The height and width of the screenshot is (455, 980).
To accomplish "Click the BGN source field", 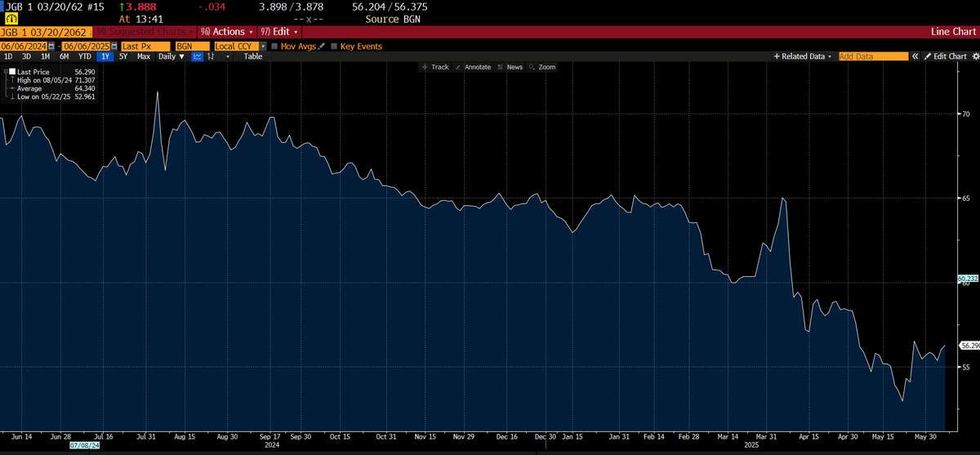I will tap(191, 47).
